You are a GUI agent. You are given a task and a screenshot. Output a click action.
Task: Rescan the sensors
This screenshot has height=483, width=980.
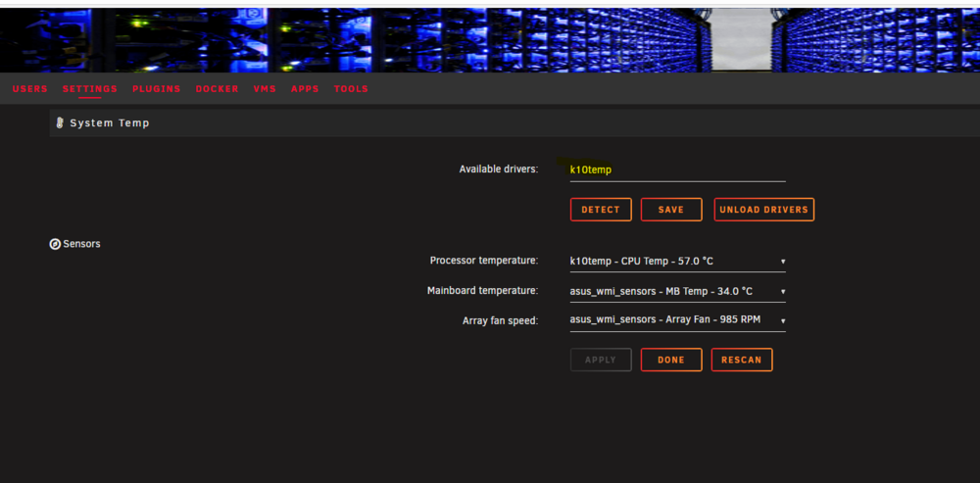pyautogui.click(x=742, y=360)
